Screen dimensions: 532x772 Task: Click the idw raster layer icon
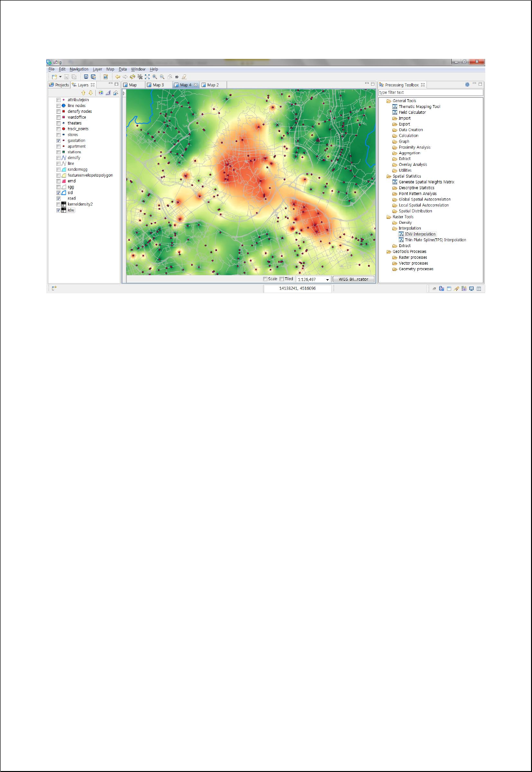64,210
